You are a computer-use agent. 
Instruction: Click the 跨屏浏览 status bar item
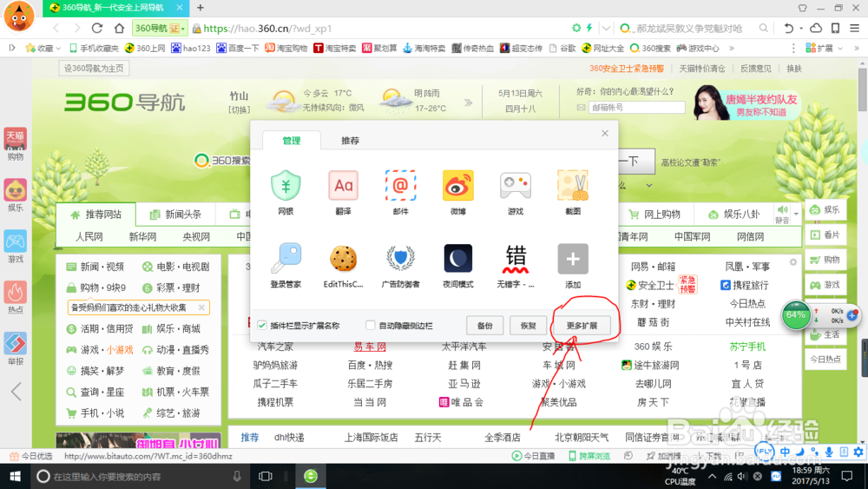[589, 456]
